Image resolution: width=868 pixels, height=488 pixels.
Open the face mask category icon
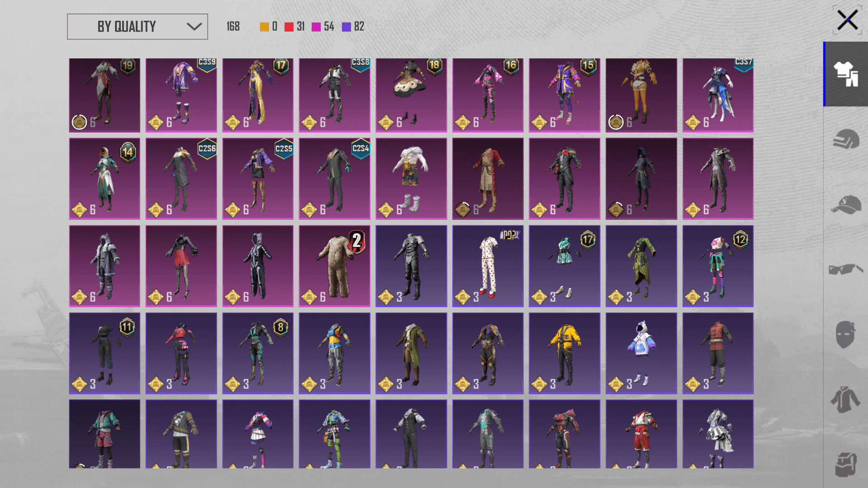845,335
